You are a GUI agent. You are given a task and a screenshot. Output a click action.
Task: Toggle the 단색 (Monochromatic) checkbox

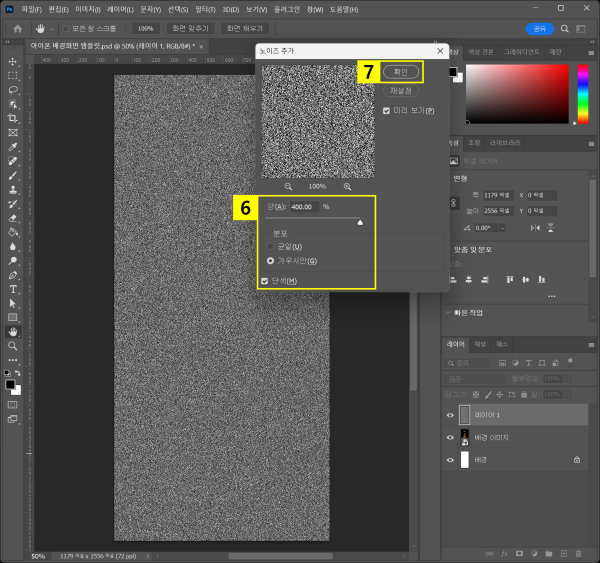pos(265,281)
